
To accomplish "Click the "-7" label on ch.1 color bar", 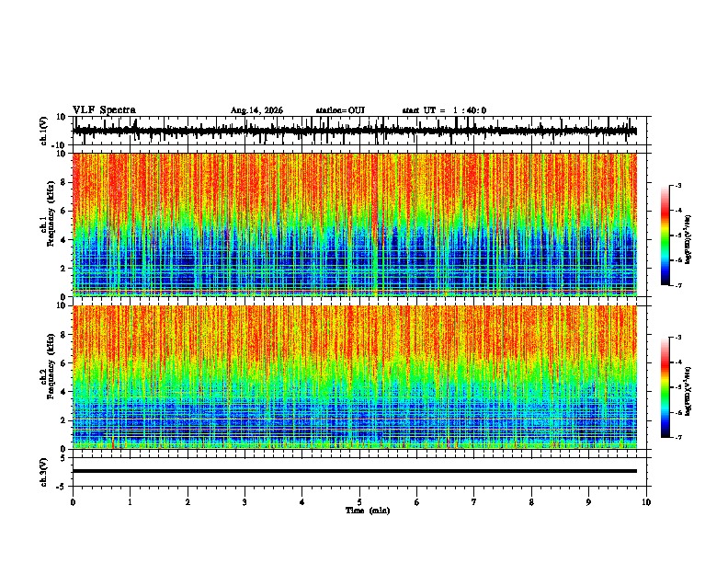I will coord(678,285).
